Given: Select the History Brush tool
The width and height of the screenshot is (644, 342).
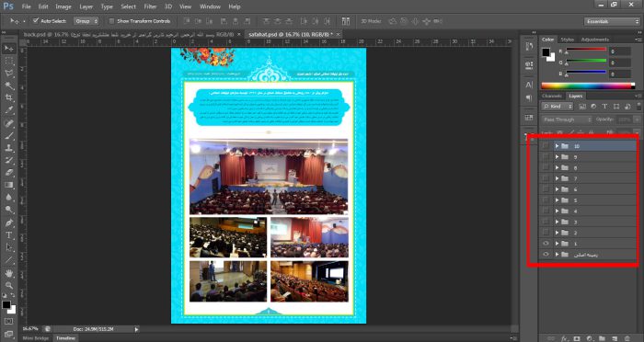Looking at the screenshot, I should (9, 160).
